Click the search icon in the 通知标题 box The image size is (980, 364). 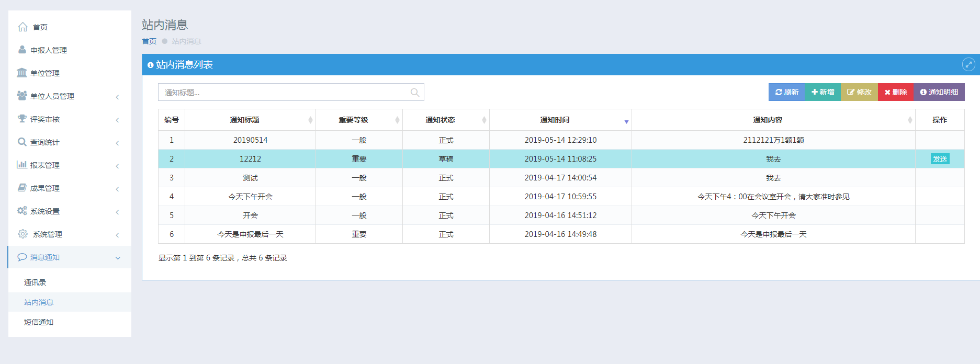tap(415, 93)
